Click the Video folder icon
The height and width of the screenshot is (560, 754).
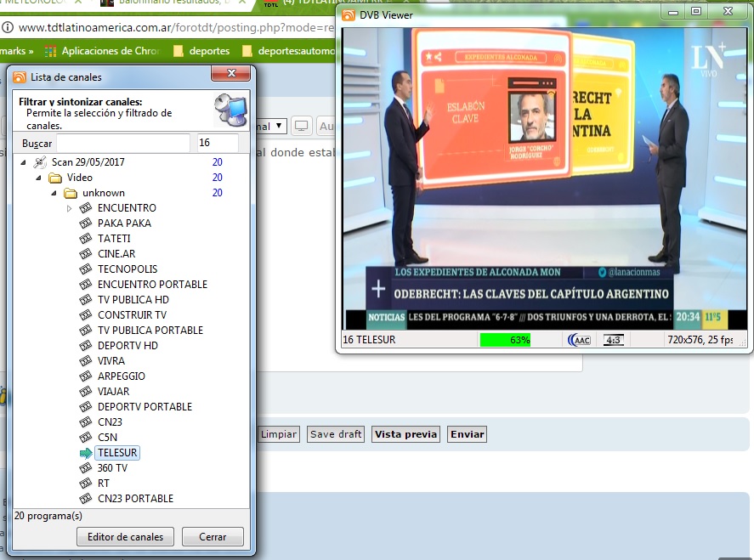[55, 178]
